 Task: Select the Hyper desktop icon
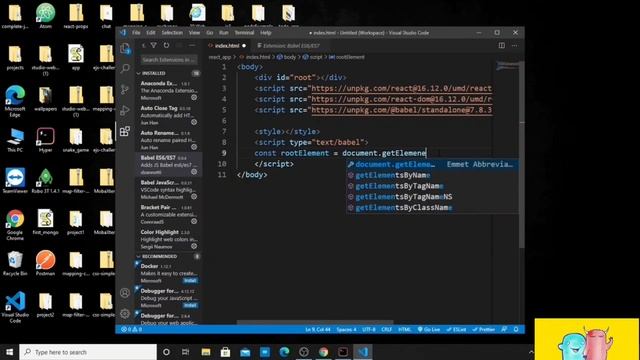pos(45,140)
